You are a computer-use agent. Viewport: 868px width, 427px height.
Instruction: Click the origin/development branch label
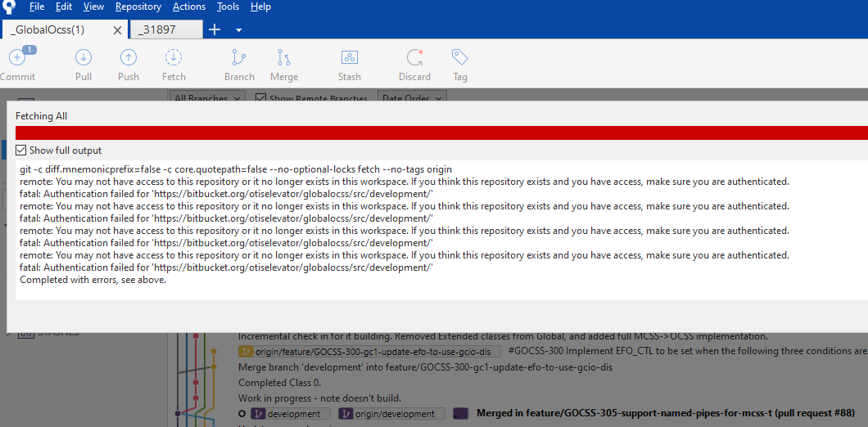pos(392,414)
